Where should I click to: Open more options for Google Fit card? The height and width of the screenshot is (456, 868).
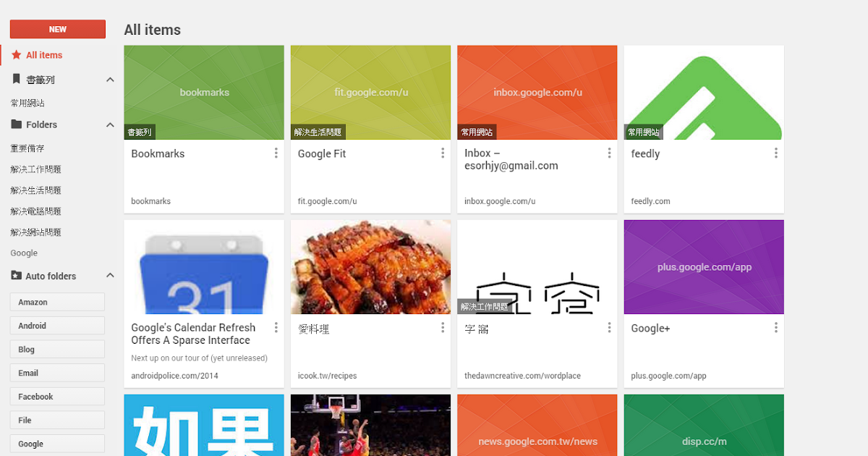click(443, 153)
